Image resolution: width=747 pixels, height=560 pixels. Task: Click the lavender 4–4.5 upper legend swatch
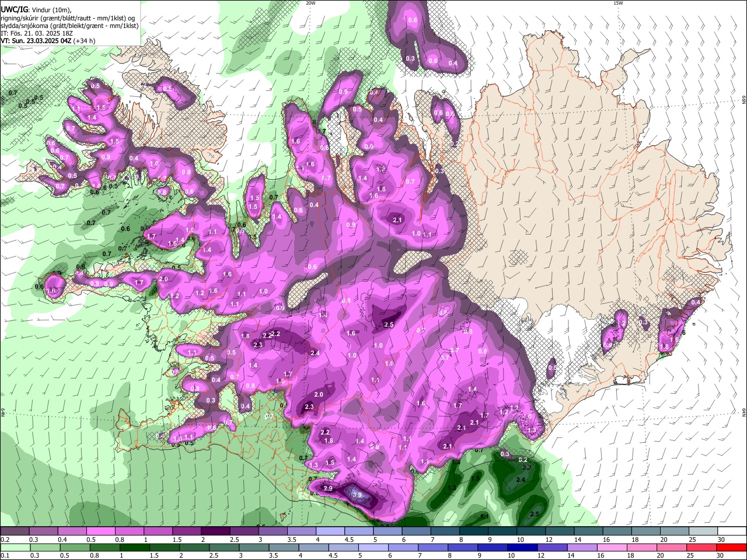pos(330,531)
